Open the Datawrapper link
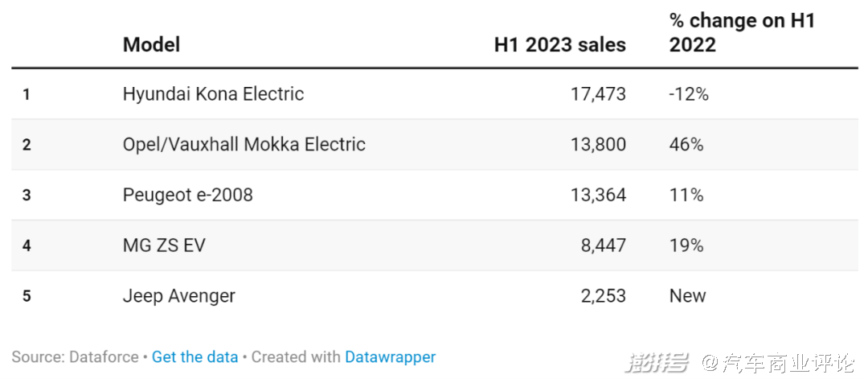Screen dimensions: 868x379 [x=390, y=357]
